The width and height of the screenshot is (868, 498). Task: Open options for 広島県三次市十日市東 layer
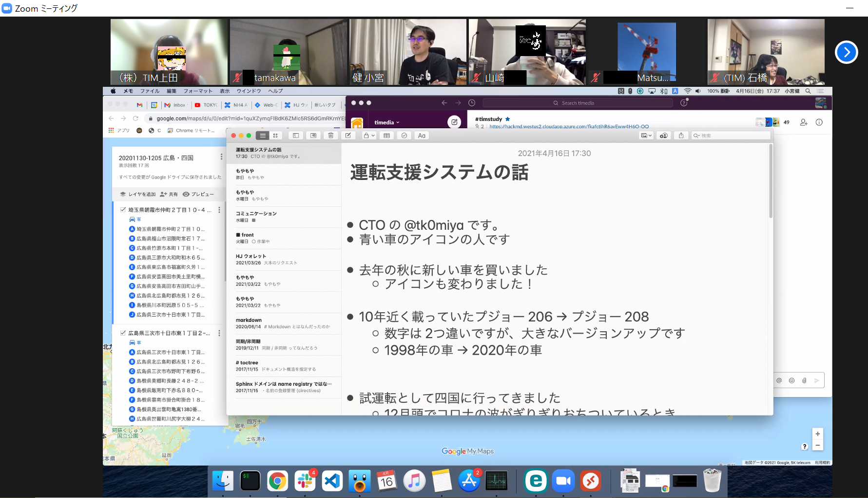coord(219,333)
